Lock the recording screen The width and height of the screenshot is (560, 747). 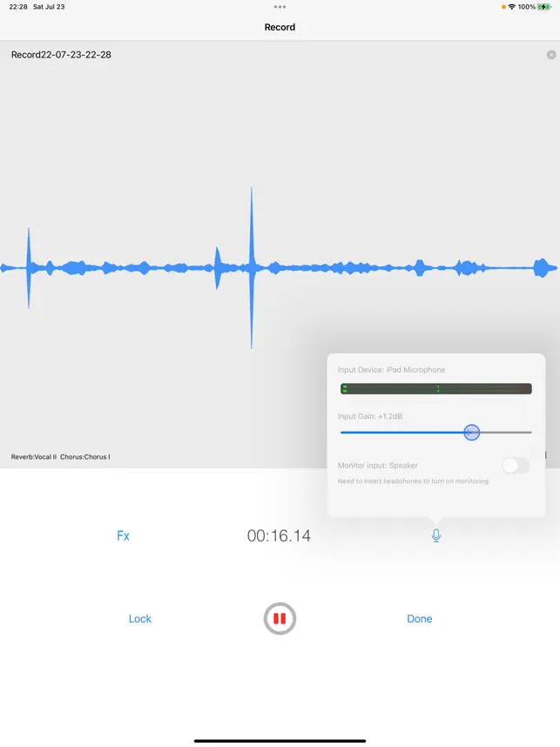click(140, 618)
